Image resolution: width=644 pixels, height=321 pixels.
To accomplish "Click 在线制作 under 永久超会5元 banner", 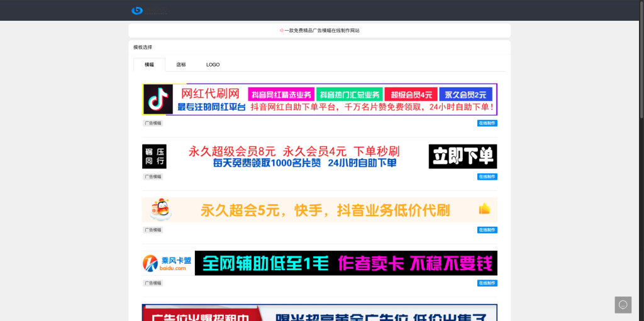I will 487,230.
